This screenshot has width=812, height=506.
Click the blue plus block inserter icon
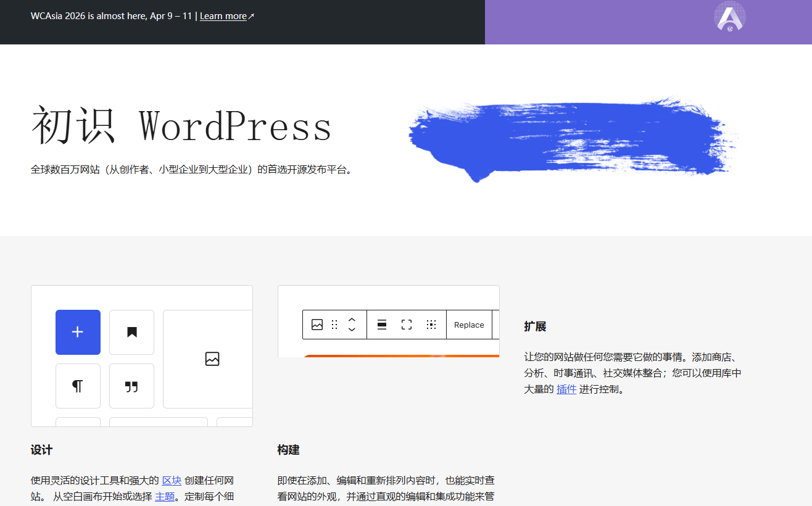78,332
